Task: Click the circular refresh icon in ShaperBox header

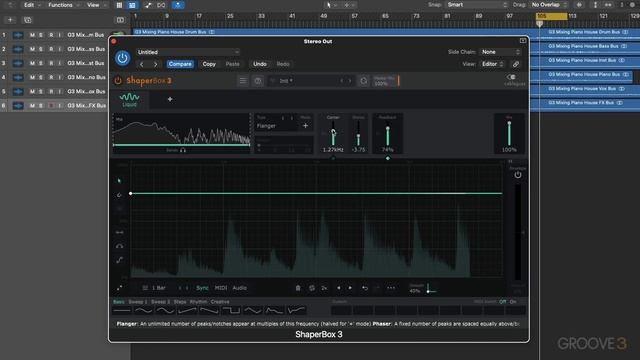Action: click(x=363, y=81)
